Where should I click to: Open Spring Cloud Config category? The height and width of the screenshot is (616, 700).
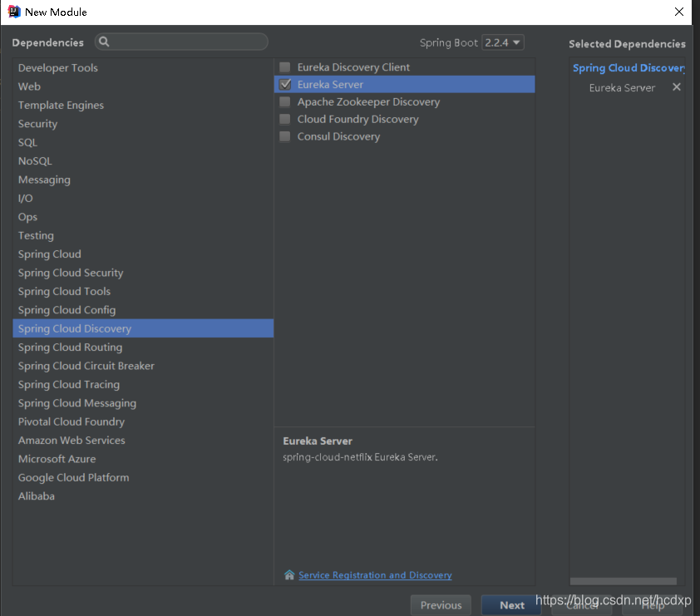[x=143, y=310]
